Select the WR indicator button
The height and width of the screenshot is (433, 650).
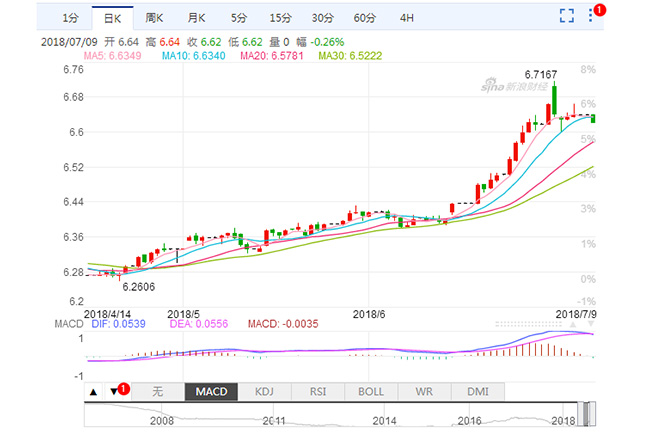pos(424,392)
